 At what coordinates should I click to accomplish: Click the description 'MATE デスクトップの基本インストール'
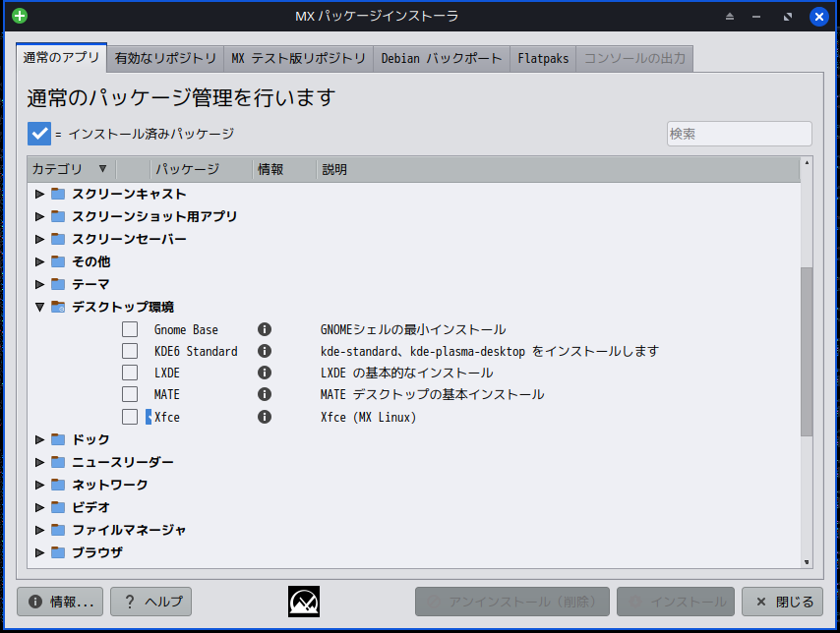click(433, 395)
